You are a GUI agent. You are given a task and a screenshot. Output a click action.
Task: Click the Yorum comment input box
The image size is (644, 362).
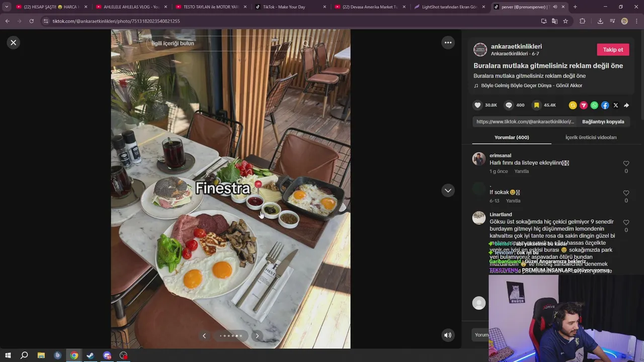[x=481, y=335]
